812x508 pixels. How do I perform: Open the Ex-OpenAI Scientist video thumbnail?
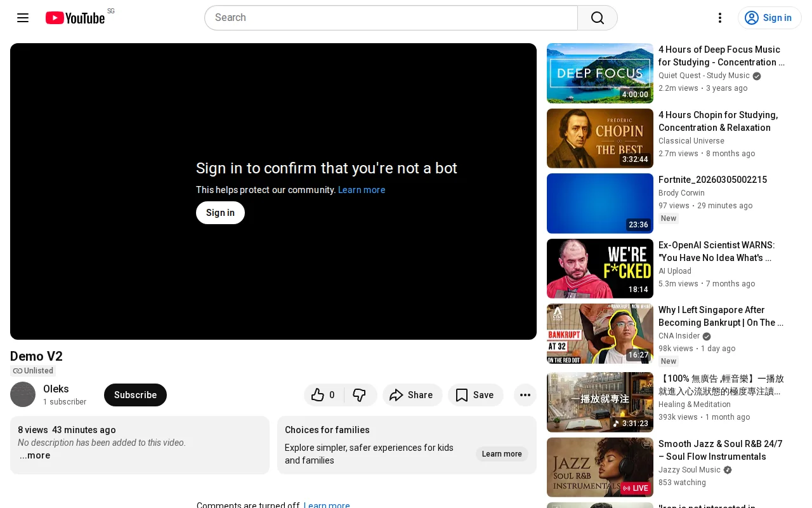[x=600, y=269]
